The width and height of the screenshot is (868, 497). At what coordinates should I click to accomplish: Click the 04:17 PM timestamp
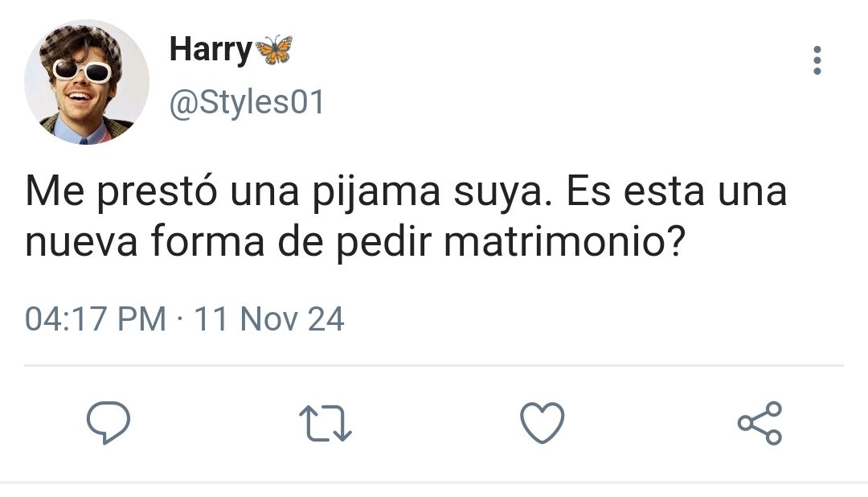pyautogui.click(x=96, y=319)
